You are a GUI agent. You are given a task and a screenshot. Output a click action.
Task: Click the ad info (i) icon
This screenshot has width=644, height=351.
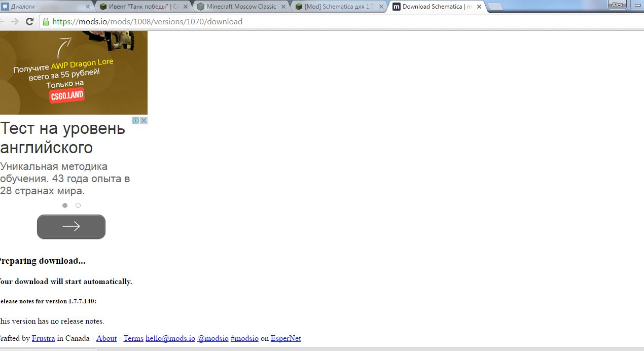click(136, 120)
